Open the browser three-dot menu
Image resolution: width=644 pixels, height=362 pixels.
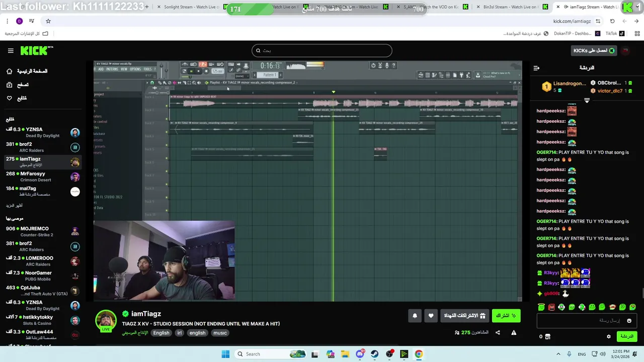[7, 21]
